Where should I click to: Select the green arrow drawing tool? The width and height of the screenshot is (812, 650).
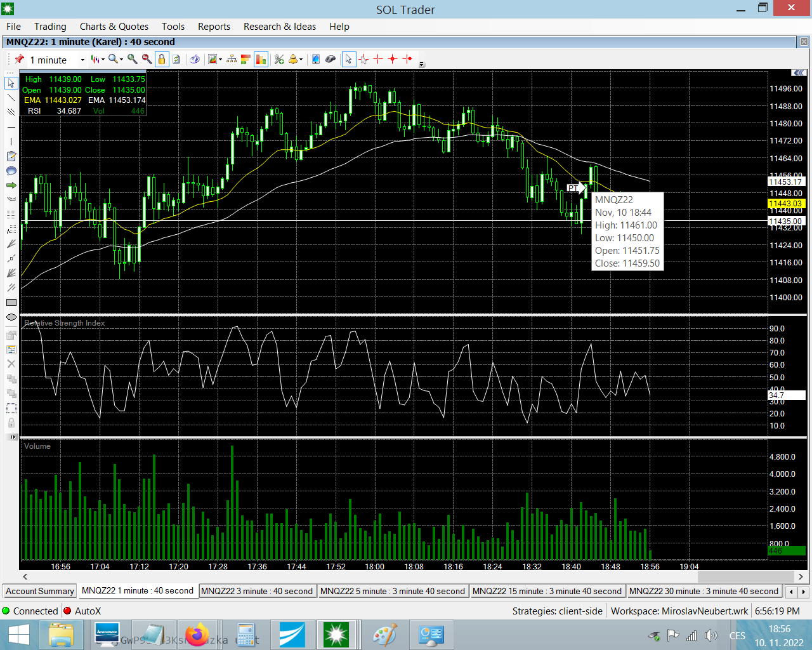(11, 185)
